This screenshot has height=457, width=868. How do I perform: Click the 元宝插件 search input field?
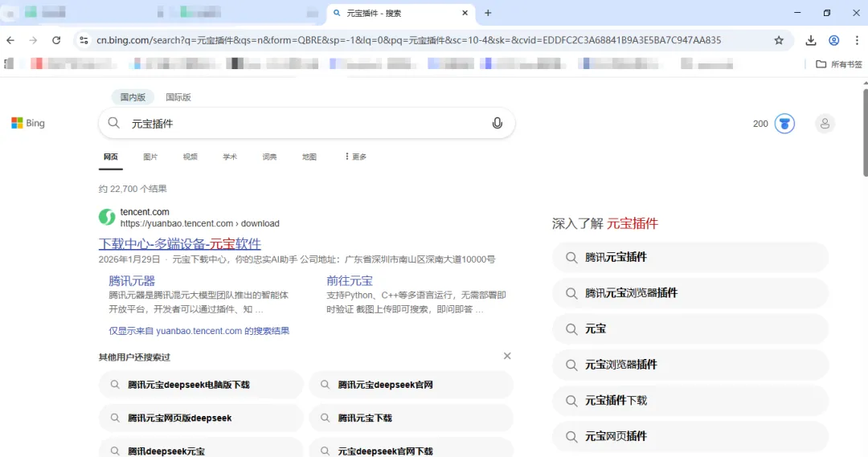click(x=307, y=124)
